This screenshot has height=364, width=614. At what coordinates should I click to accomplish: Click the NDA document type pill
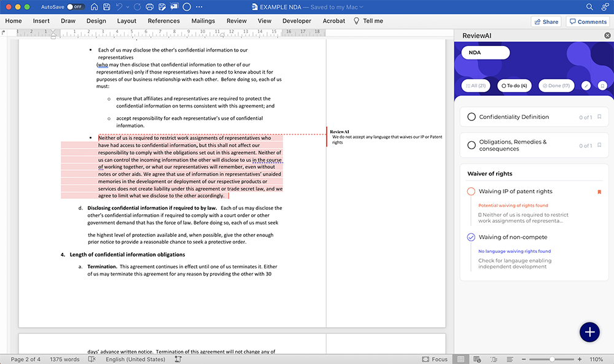[486, 52]
